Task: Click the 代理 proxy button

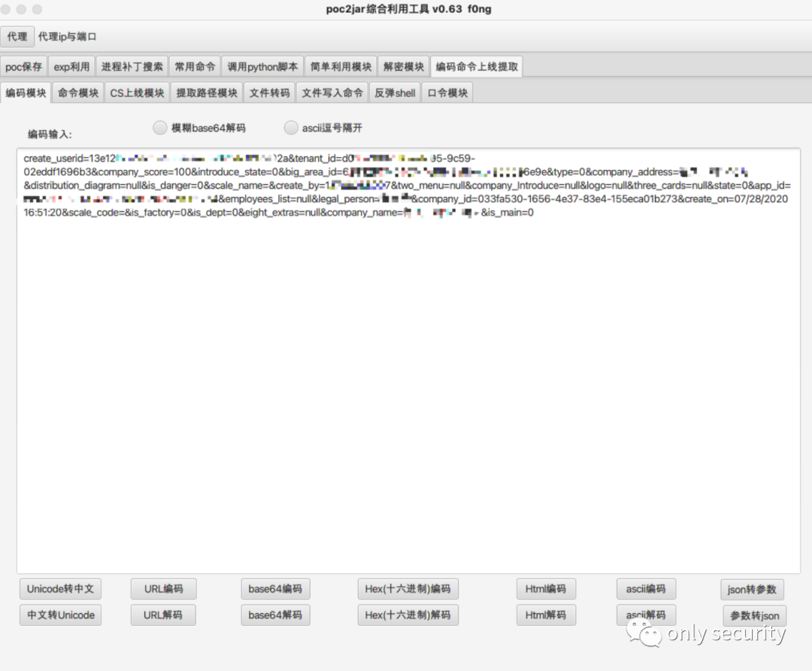Action: pos(17,37)
